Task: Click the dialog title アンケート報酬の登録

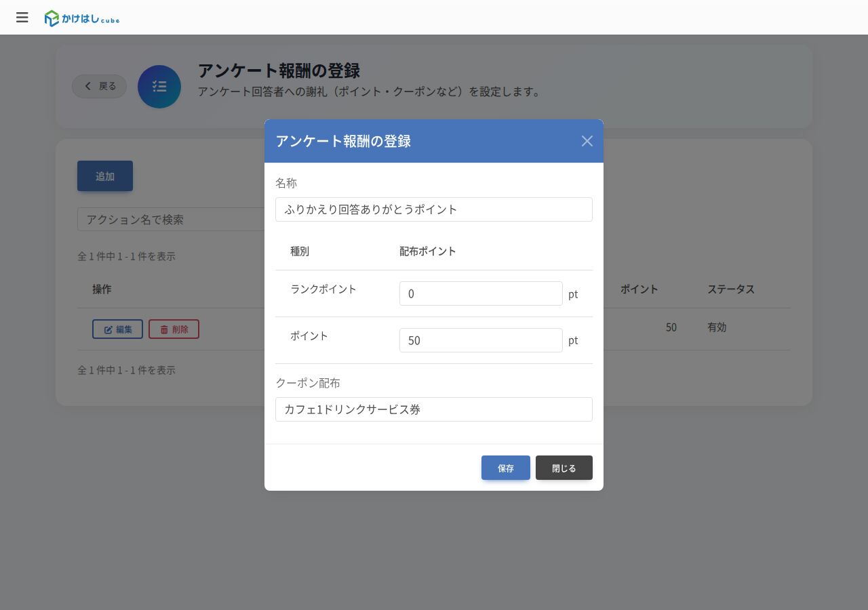Action: tap(343, 141)
